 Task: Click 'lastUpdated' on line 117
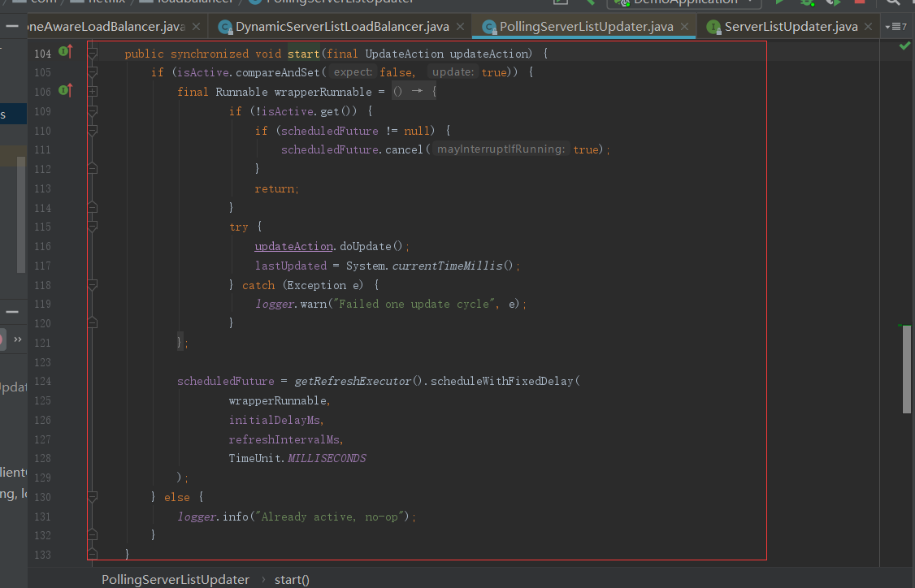(291, 266)
